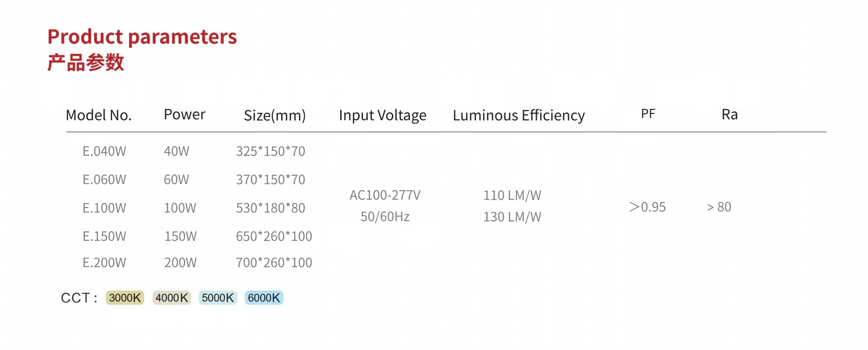Select the Input Voltage column header
The width and height of the screenshot is (868, 350).
tap(382, 115)
